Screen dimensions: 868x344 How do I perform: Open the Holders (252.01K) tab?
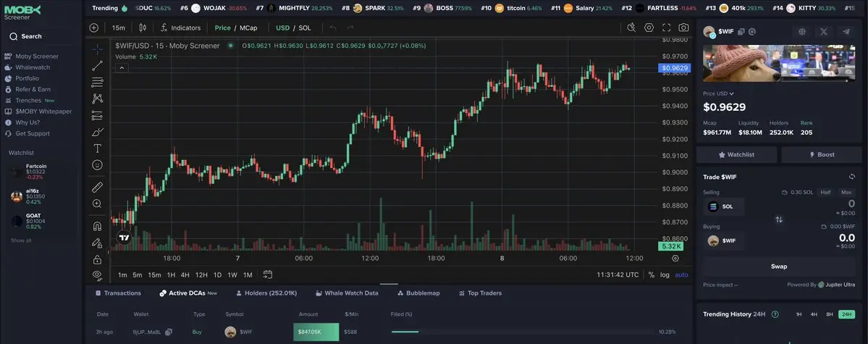click(x=267, y=293)
